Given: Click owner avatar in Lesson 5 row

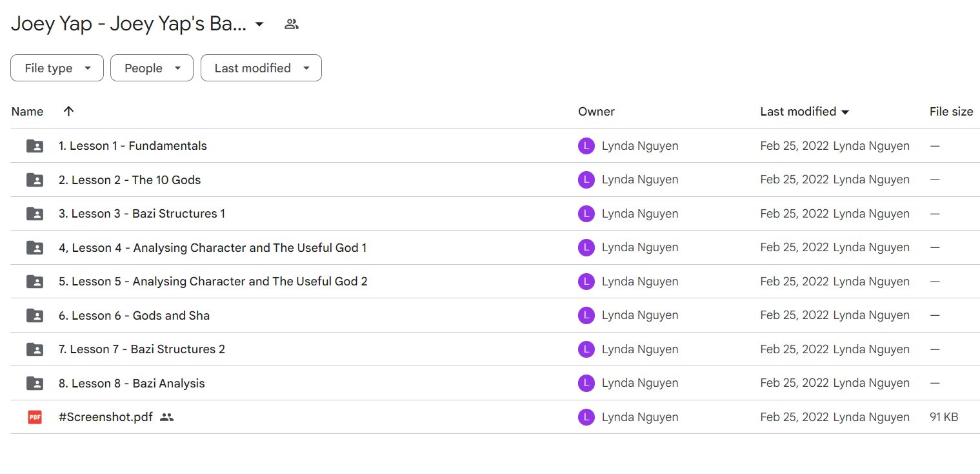Looking at the screenshot, I should point(586,282).
